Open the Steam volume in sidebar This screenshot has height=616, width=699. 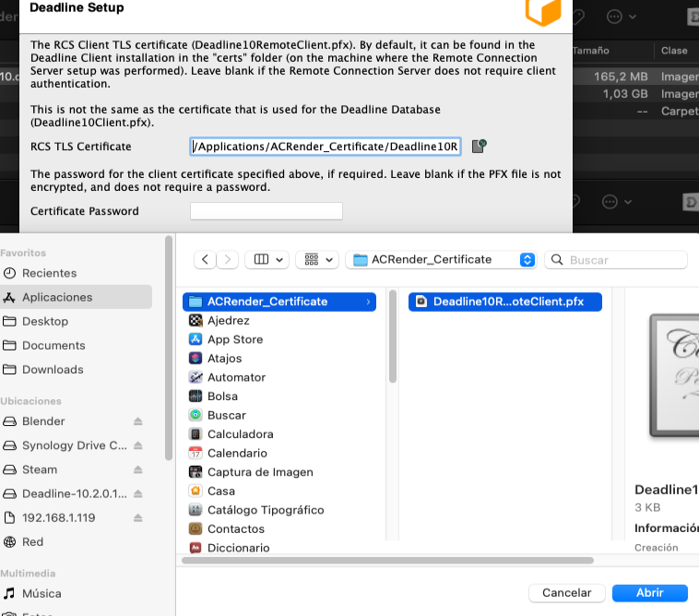[x=40, y=469]
